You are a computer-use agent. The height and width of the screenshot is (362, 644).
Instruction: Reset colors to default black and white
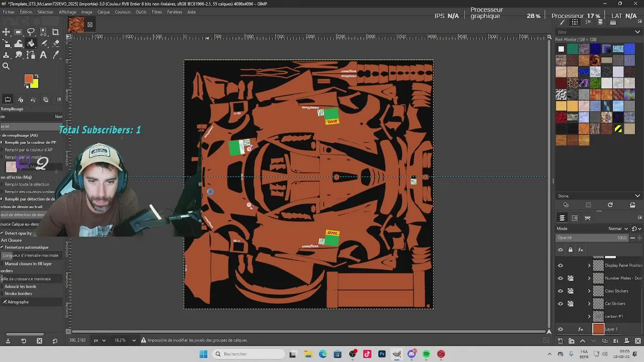tap(27, 86)
